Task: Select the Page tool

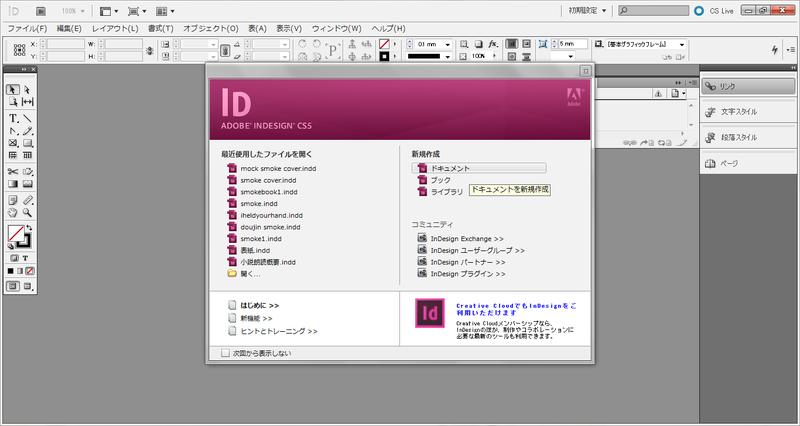Action: pyautogui.click(x=13, y=102)
